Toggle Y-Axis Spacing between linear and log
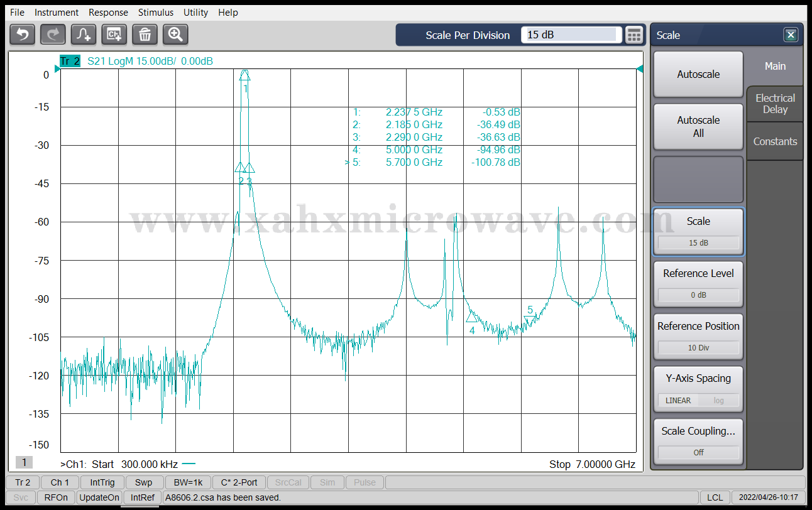Screen dimensions: 812x510 pos(698,400)
